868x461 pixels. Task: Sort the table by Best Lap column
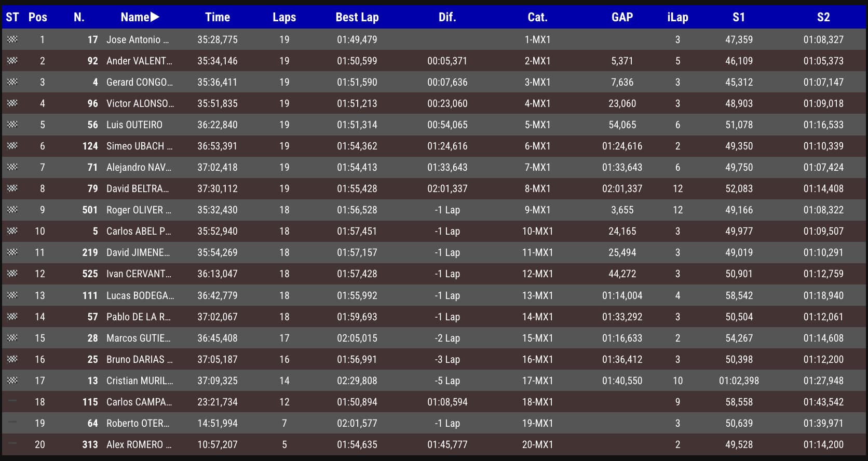coord(357,17)
